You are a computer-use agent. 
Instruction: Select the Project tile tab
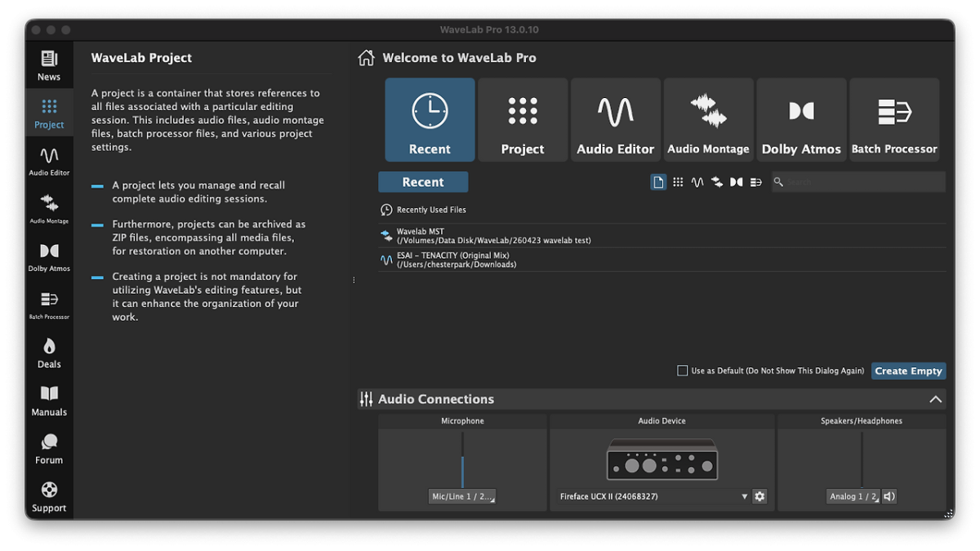coord(523,120)
